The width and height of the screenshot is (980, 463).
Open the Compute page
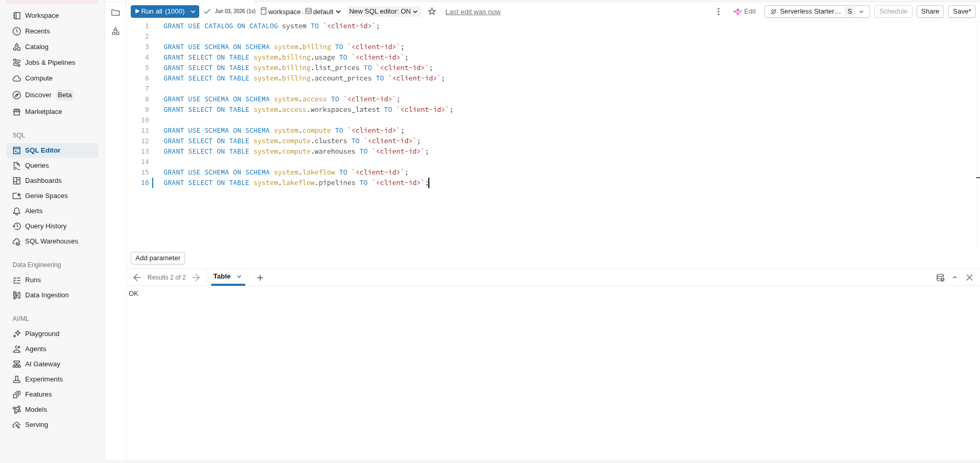pos(52,78)
